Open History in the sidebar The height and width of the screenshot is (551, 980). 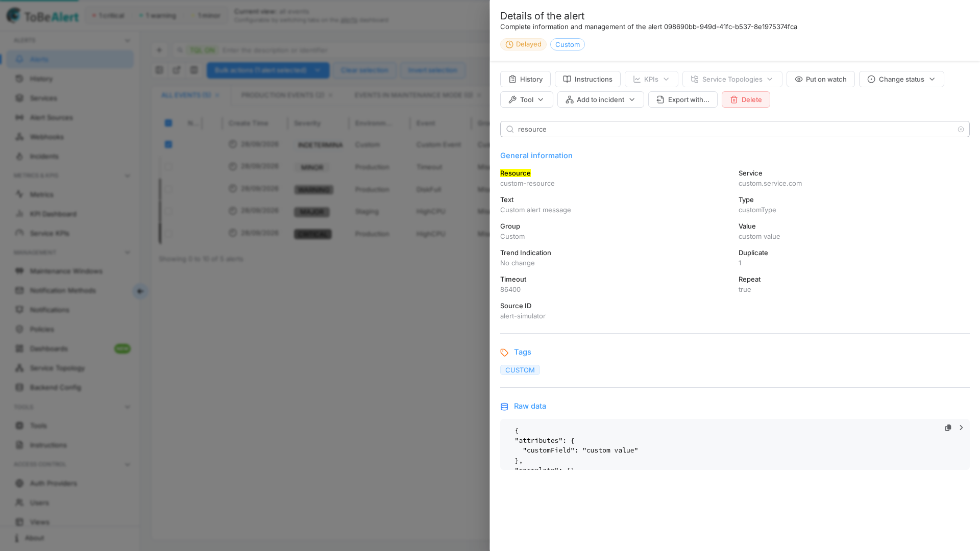(x=70, y=79)
